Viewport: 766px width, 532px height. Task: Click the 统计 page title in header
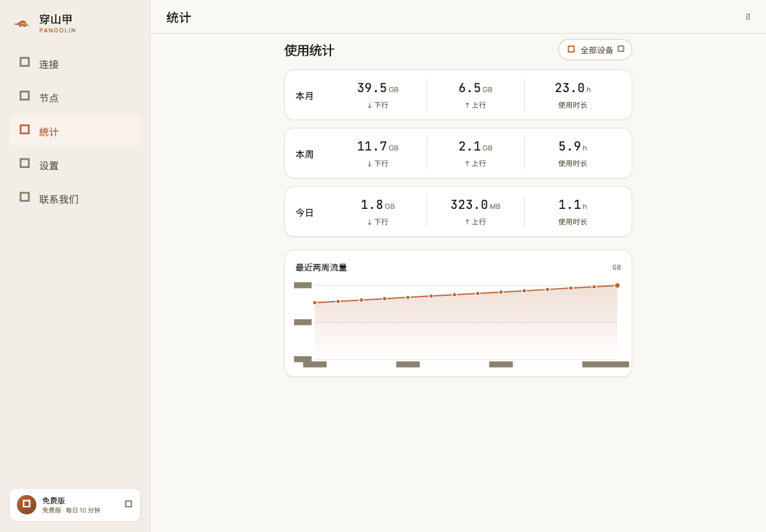pyautogui.click(x=179, y=18)
